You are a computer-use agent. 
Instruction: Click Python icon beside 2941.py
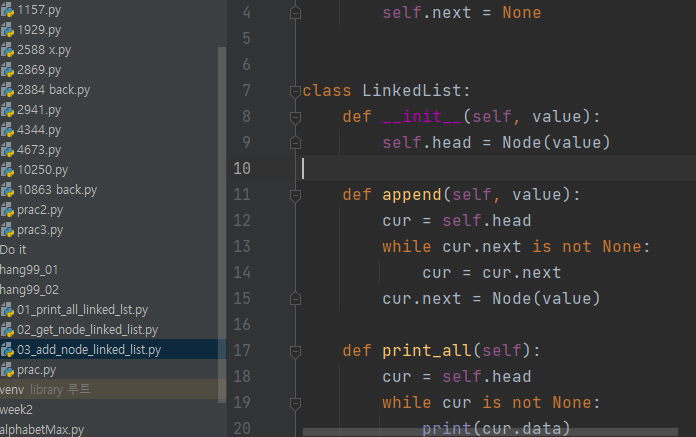click(x=8, y=110)
